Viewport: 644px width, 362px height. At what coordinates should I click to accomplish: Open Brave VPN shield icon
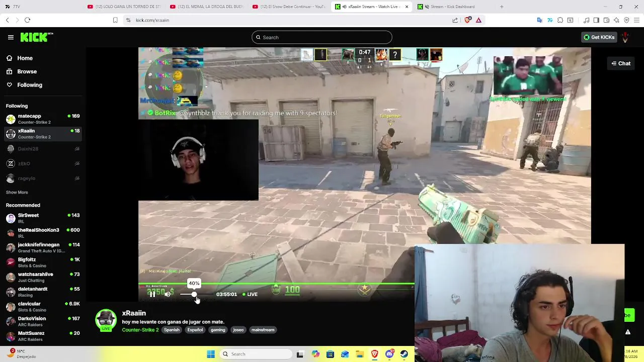pyautogui.click(x=626, y=20)
